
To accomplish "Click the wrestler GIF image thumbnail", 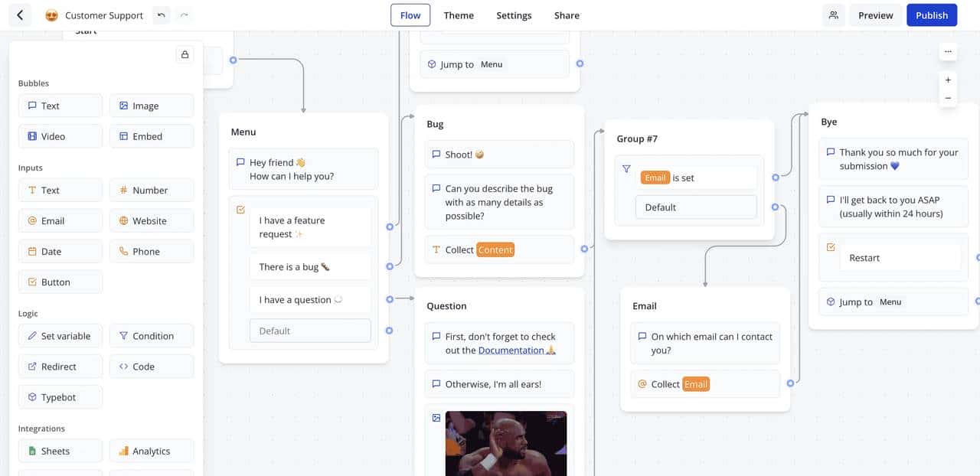I will coord(506,443).
